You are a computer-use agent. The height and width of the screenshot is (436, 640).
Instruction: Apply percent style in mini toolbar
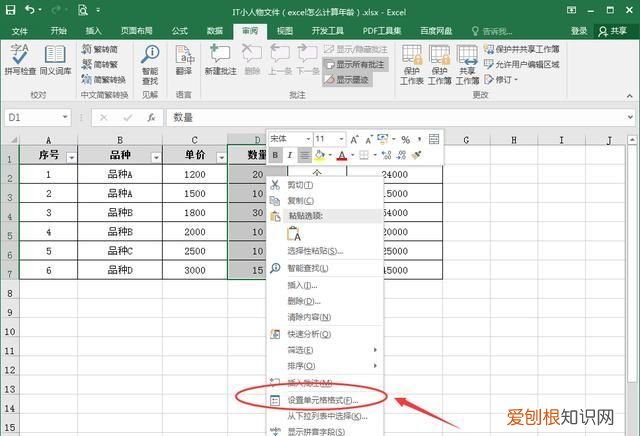click(x=405, y=140)
